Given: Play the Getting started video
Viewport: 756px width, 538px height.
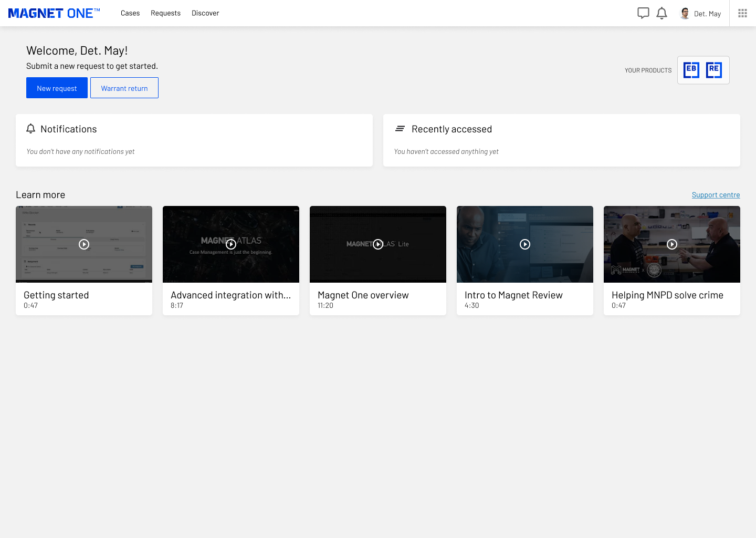Looking at the screenshot, I should coord(84,244).
